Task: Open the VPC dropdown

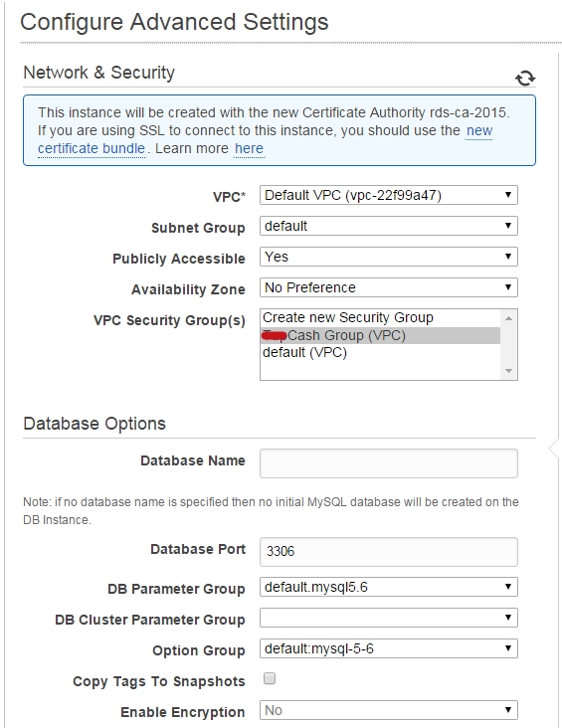Action: pyautogui.click(x=389, y=195)
